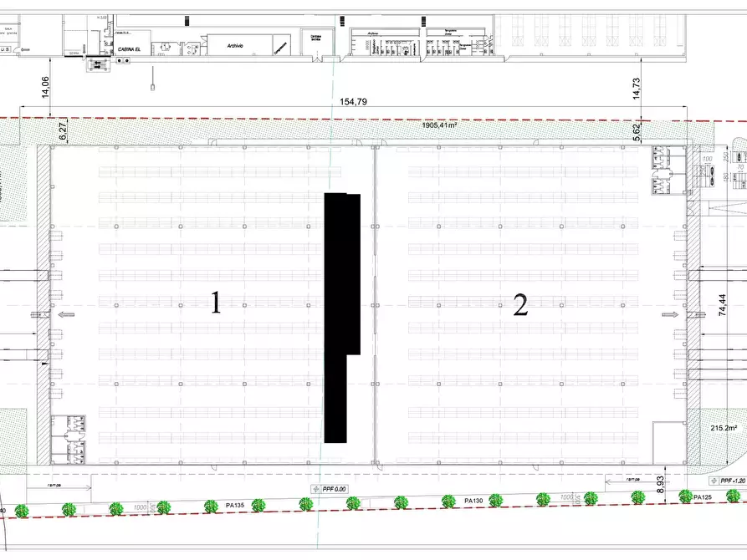Screen dimensions: 747x560
Task: Click the PPF 0.00 elevation marker
Action: point(329,489)
